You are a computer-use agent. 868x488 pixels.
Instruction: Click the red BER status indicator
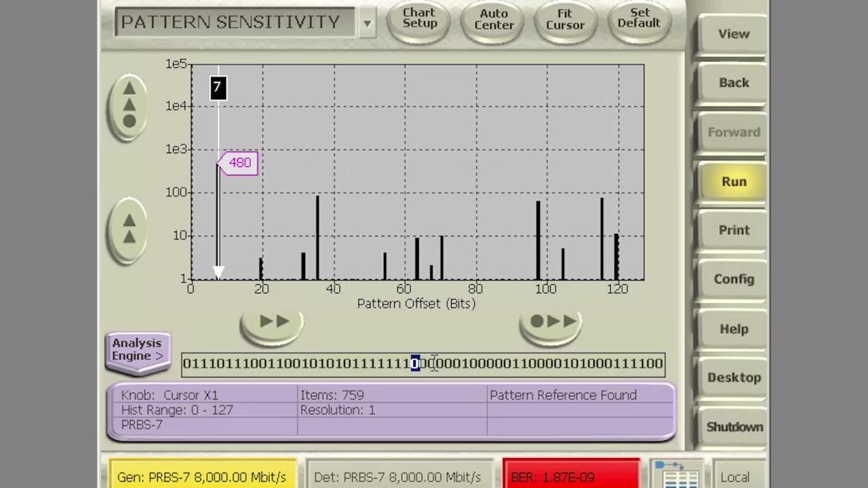click(x=571, y=477)
